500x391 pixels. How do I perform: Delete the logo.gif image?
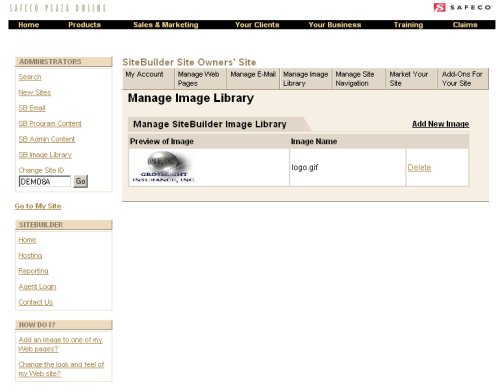(419, 167)
